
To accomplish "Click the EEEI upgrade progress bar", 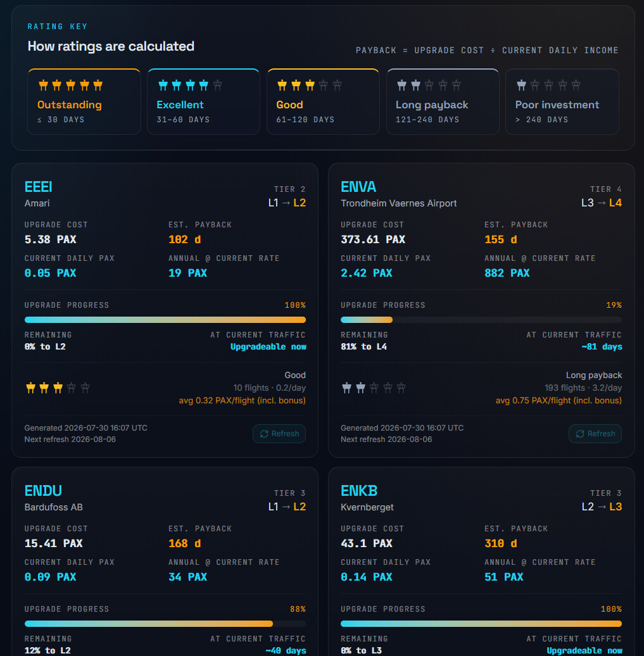I will click(165, 320).
